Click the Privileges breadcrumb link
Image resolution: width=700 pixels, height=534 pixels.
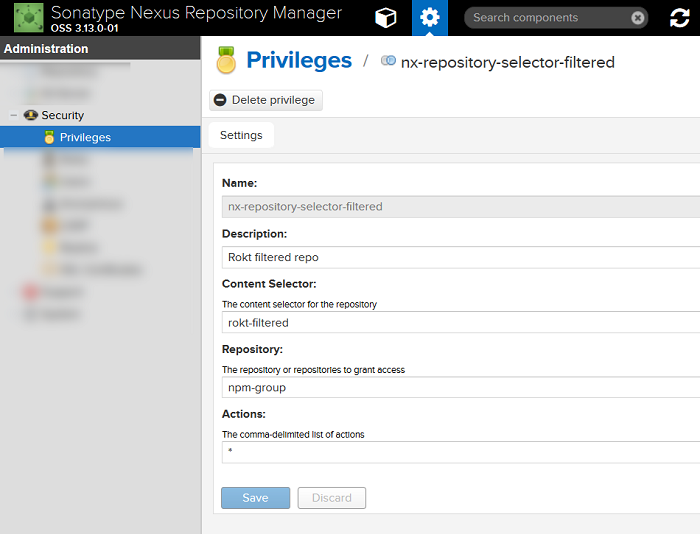(299, 60)
